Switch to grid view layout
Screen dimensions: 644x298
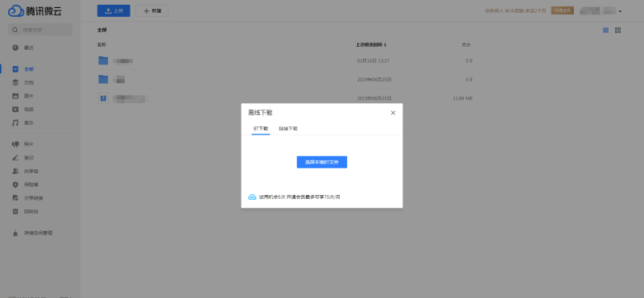pos(617,31)
